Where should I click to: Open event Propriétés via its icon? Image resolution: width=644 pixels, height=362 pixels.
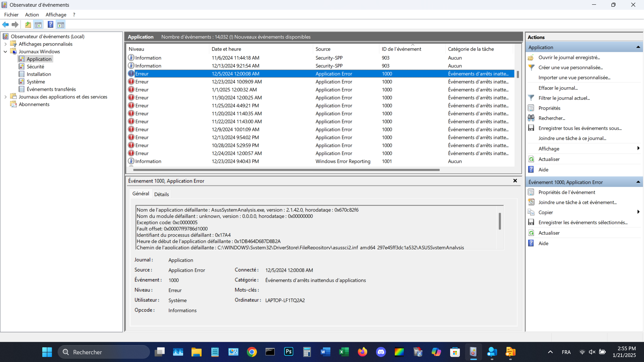coord(532,192)
